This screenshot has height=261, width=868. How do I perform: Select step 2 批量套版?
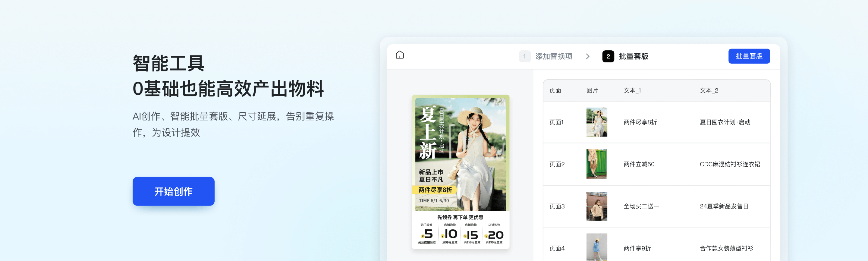tap(625, 56)
